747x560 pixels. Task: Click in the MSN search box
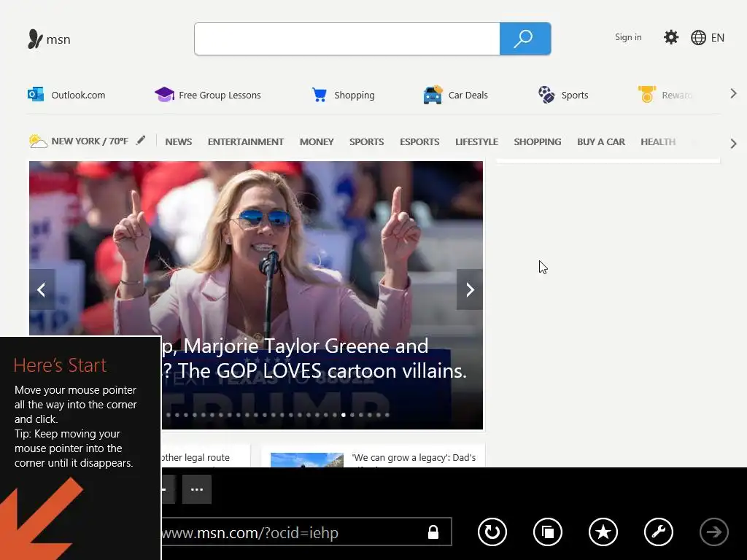point(347,39)
